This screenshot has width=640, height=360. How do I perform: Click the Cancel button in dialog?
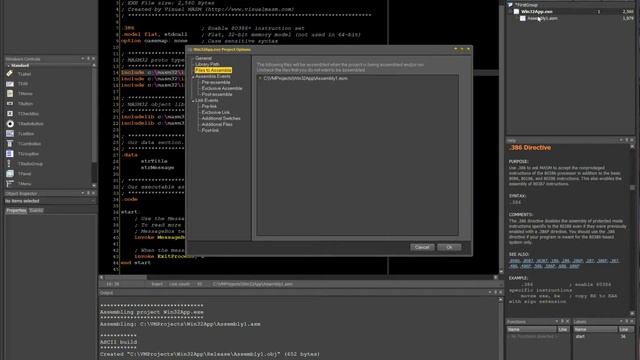tap(422, 247)
